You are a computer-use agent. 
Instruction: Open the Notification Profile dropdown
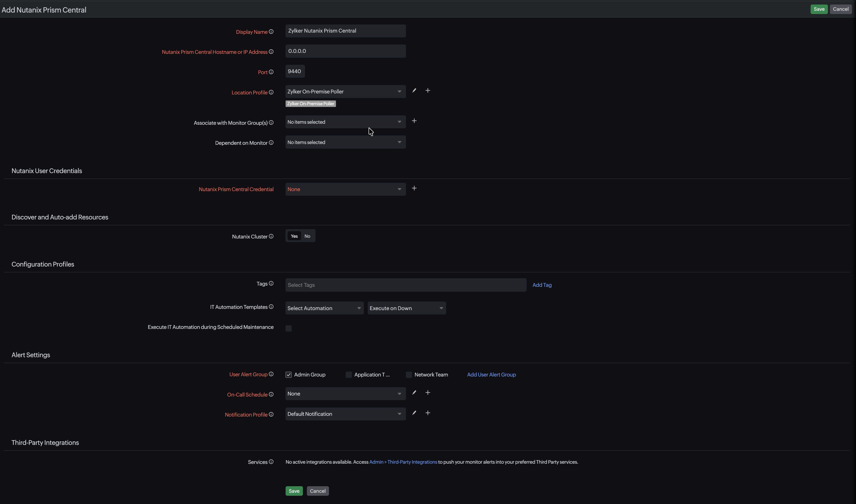346,414
